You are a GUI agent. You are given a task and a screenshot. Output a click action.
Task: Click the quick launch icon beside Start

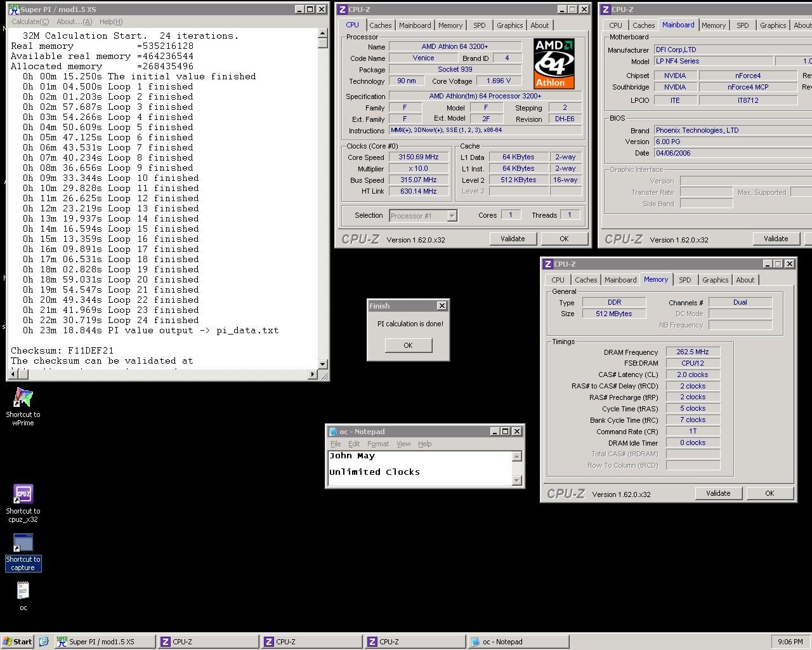(x=44, y=641)
